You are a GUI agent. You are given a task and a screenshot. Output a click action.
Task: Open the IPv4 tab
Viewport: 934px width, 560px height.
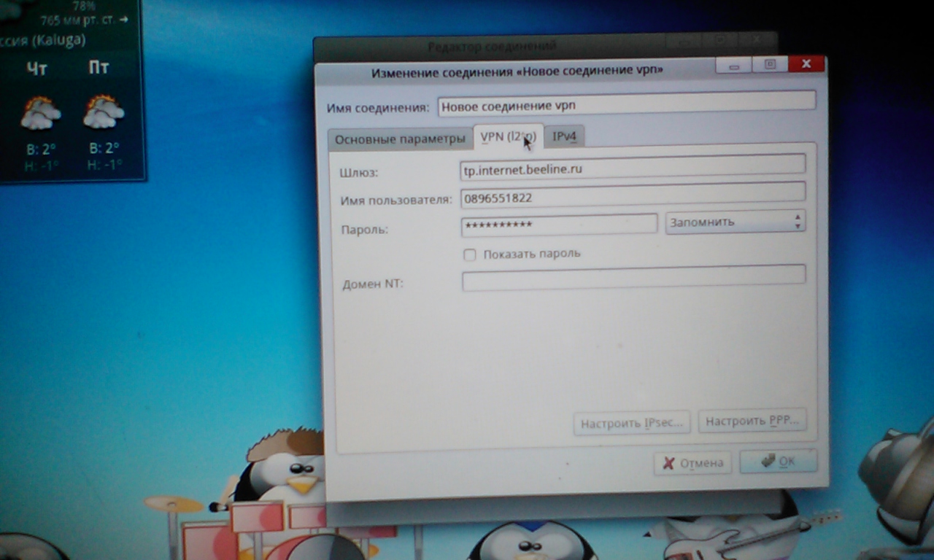coord(565,136)
